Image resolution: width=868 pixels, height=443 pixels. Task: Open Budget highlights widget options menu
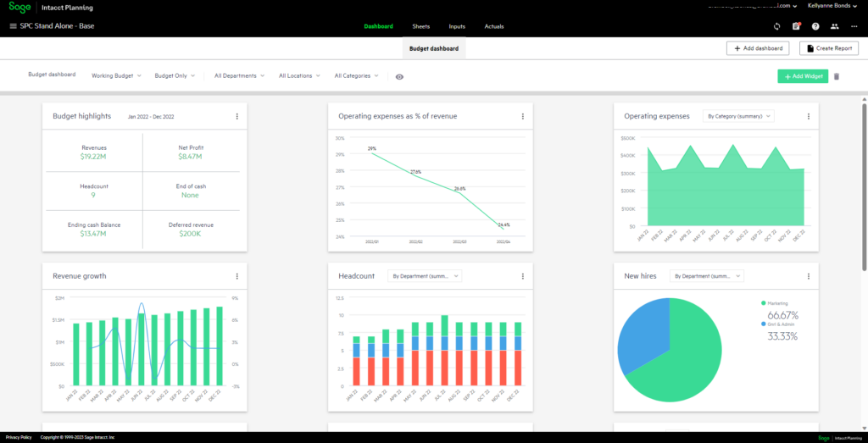point(236,116)
